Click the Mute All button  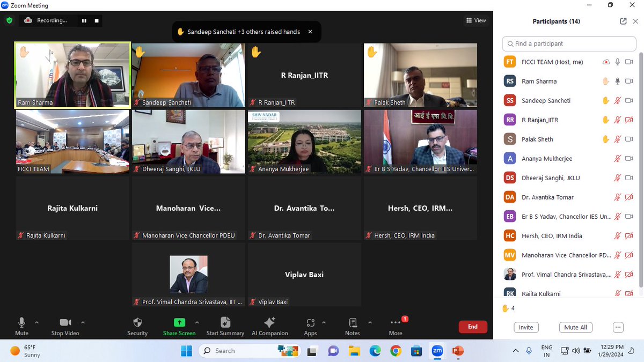(576, 327)
